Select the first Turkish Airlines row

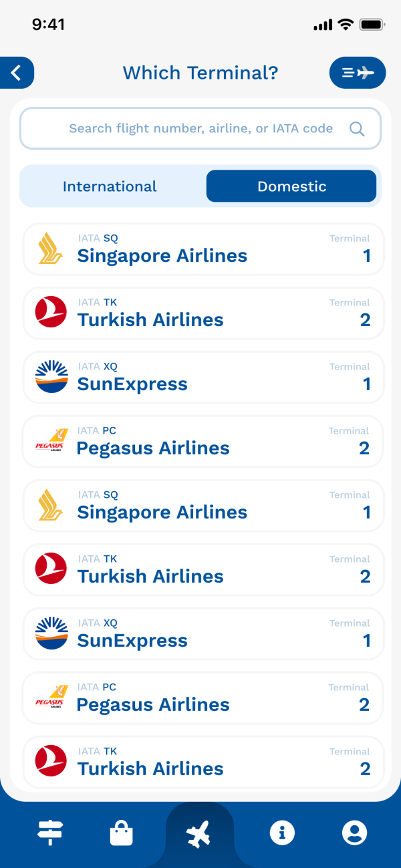[203, 313]
